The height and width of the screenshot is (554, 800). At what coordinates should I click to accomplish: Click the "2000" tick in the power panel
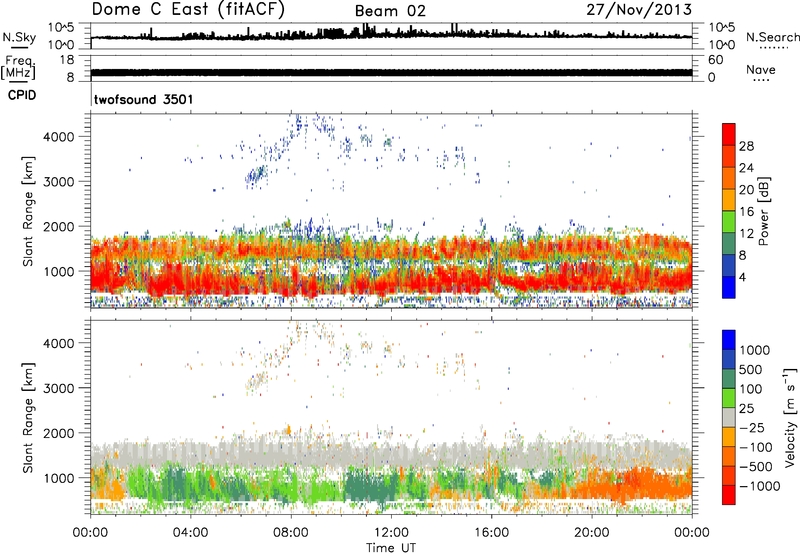[59, 226]
